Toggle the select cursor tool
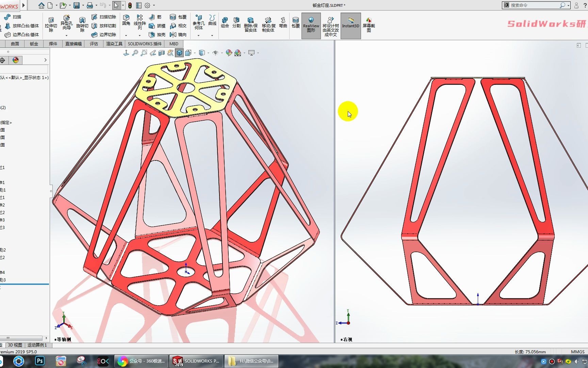588x368 pixels. point(116,5)
